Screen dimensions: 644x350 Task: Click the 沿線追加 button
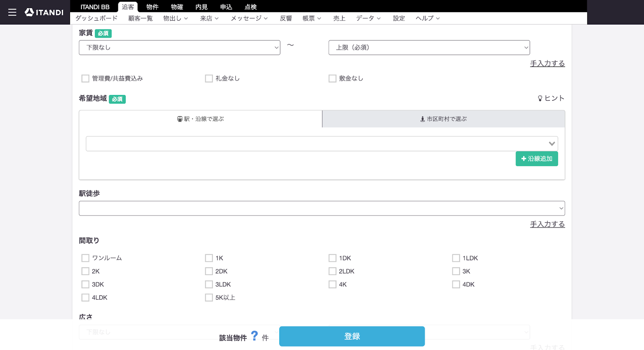pyautogui.click(x=537, y=159)
